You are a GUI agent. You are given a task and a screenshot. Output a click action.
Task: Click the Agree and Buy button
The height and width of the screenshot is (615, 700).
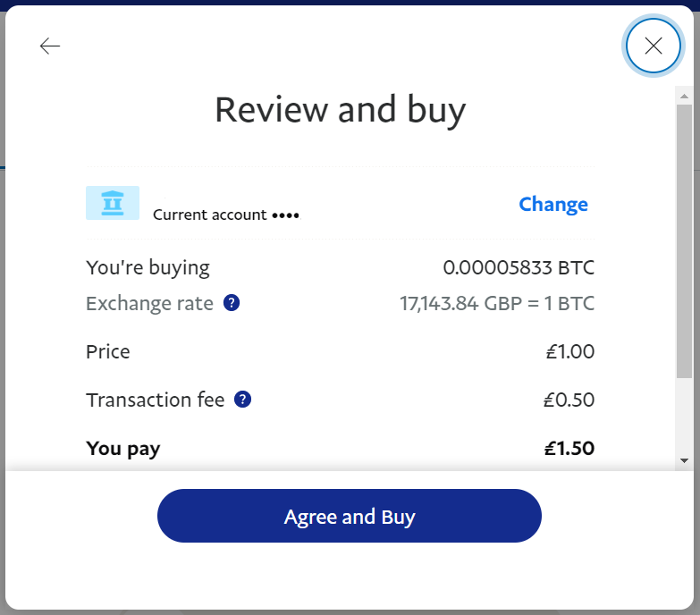tap(350, 516)
